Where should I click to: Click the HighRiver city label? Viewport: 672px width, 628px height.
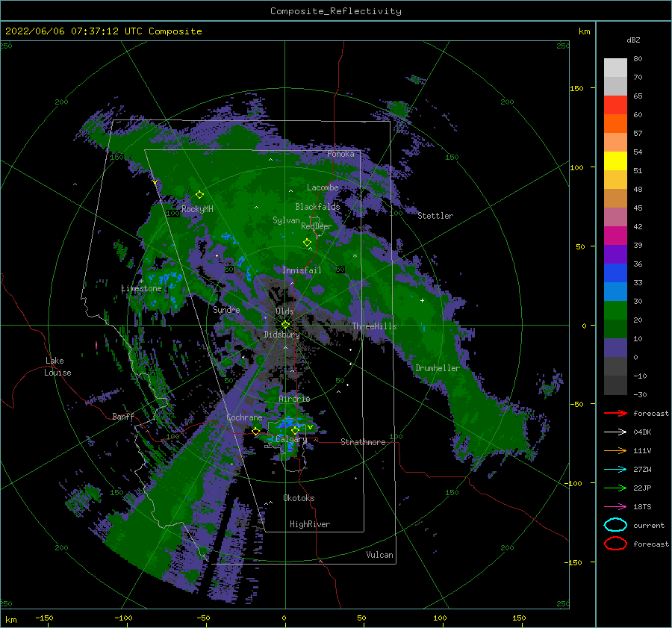310,524
